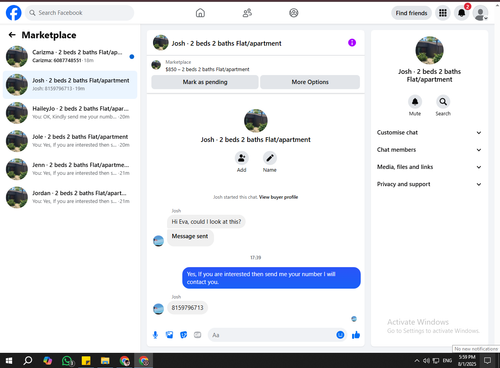The width and height of the screenshot is (500, 368).
Task: Select the Josh conversation in the list
Action: point(70,85)
